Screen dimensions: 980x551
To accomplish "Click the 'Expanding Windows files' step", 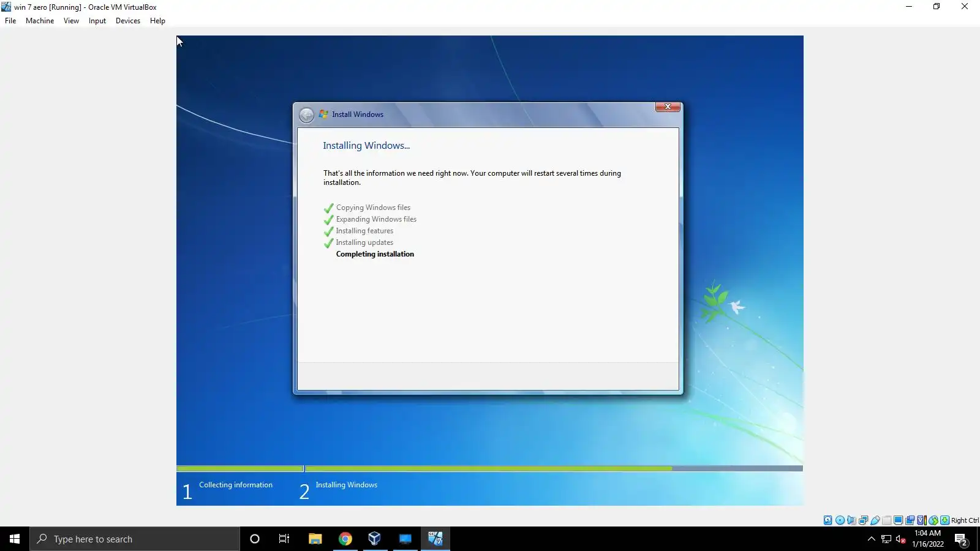I will coord(376,219).
